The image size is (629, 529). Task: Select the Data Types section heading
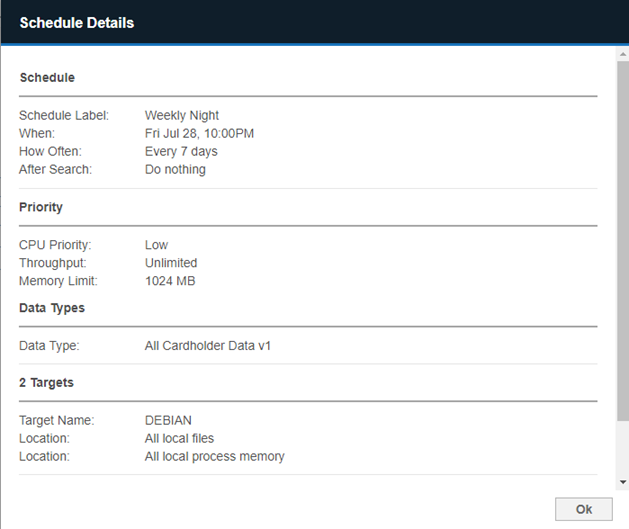click(52, 308)
